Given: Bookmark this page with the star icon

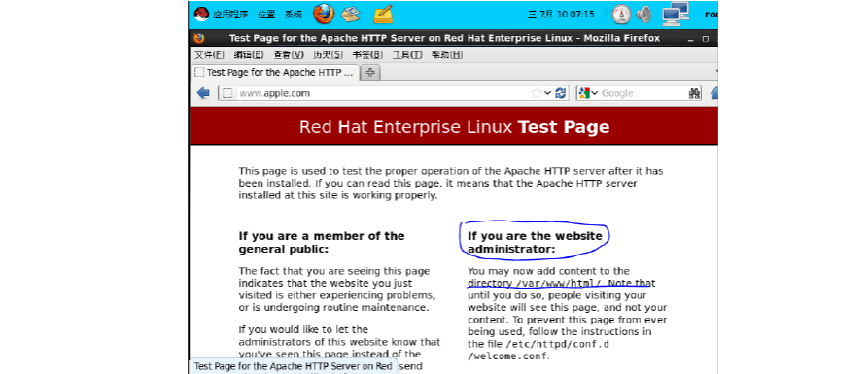Looking at the screenshot, I should pyautogui.click(x=537, y=93).
